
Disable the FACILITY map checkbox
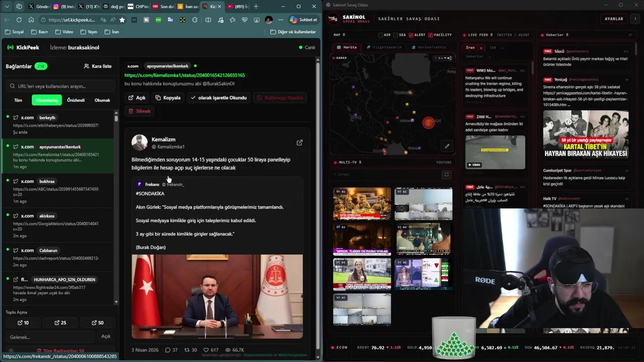click(431, 35)
